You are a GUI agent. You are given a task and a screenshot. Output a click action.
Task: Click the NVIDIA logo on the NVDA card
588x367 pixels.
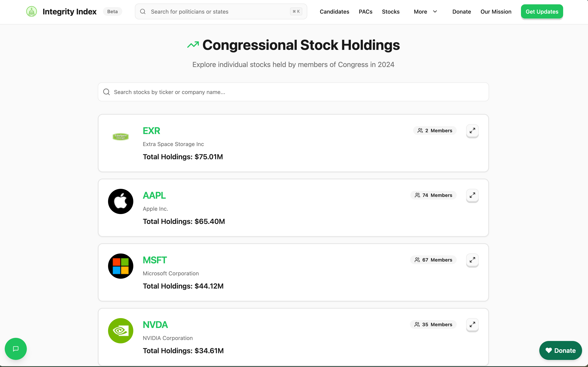(120, 331)
